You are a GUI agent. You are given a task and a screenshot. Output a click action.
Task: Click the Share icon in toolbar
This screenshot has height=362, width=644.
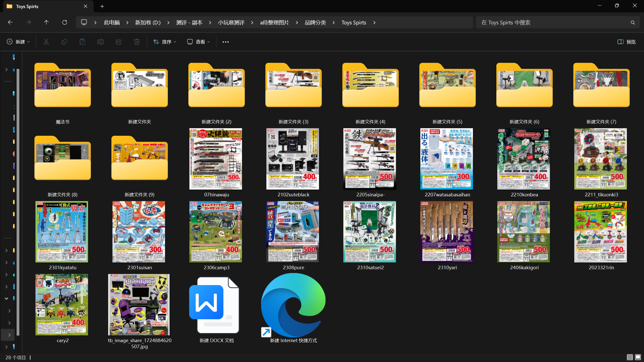coord(119,42)
